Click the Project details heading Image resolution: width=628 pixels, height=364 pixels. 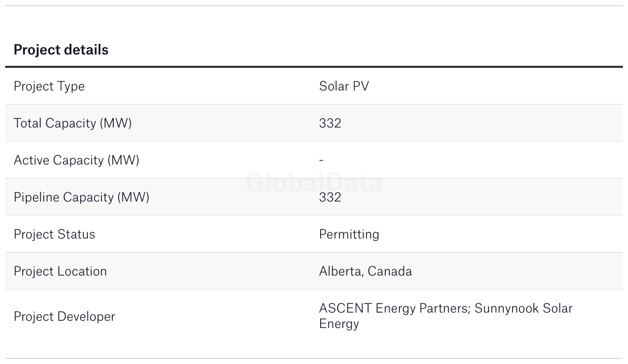coord(61,50)
